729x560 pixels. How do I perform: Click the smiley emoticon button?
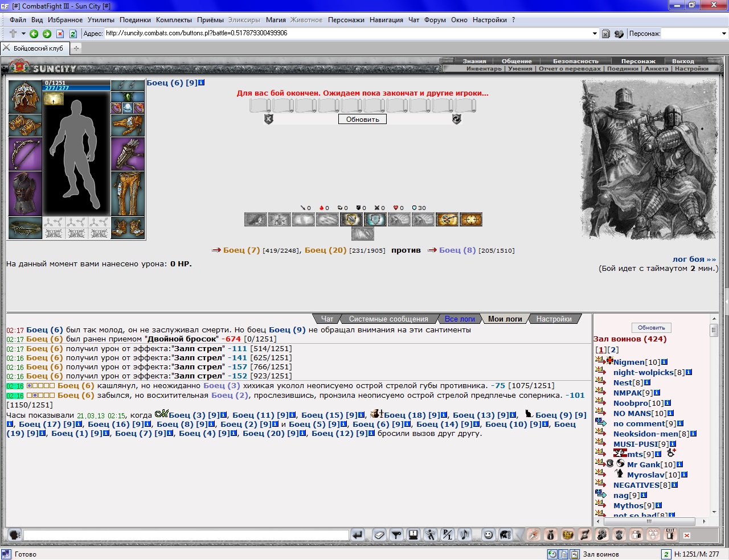(488, 535)
